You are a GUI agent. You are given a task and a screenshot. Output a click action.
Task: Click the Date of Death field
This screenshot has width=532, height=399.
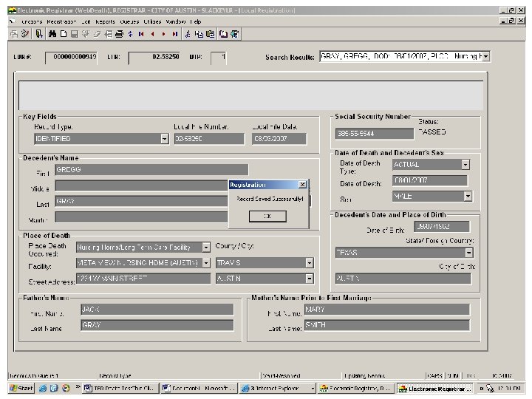coord(430,180)
